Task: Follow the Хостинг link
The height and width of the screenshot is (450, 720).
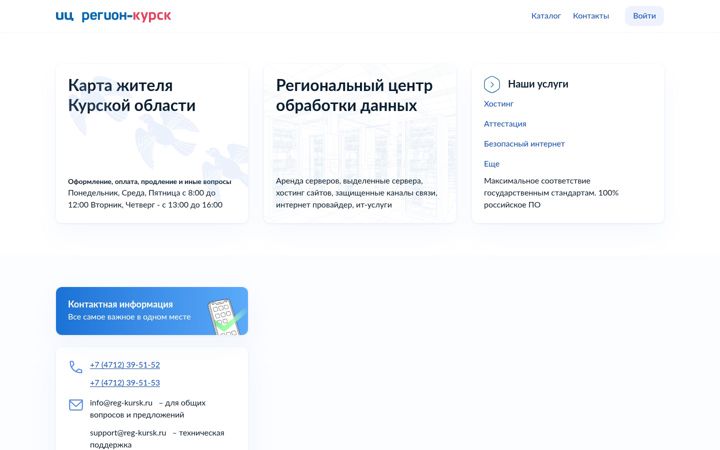Action: [498, 104]
